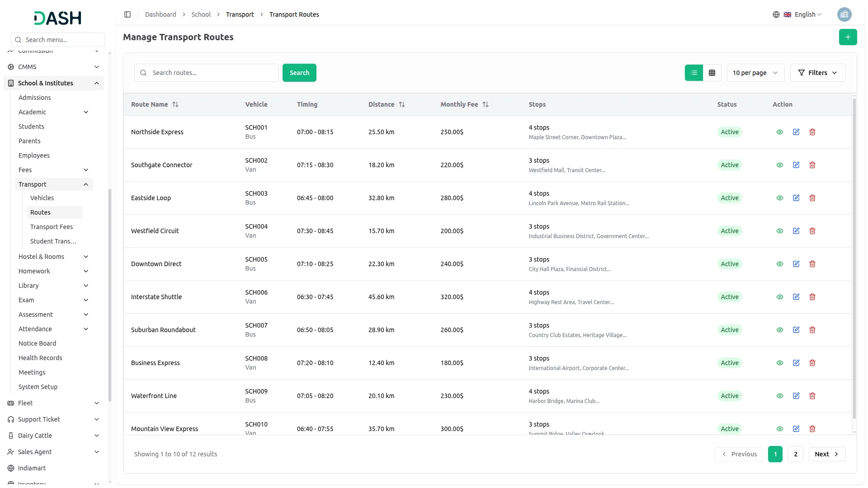Expand the Filters dropdown

(817, 73)
